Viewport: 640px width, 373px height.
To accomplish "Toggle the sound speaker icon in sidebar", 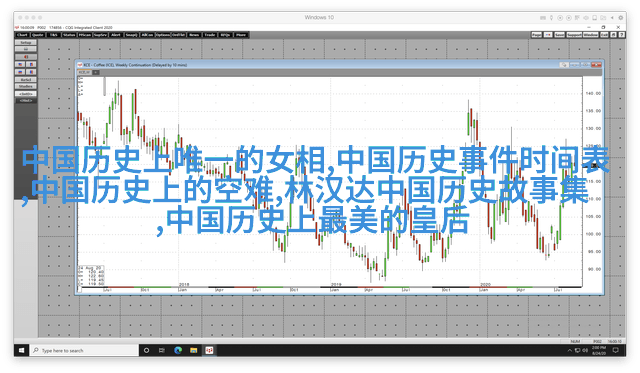I will tap(26, 57).
